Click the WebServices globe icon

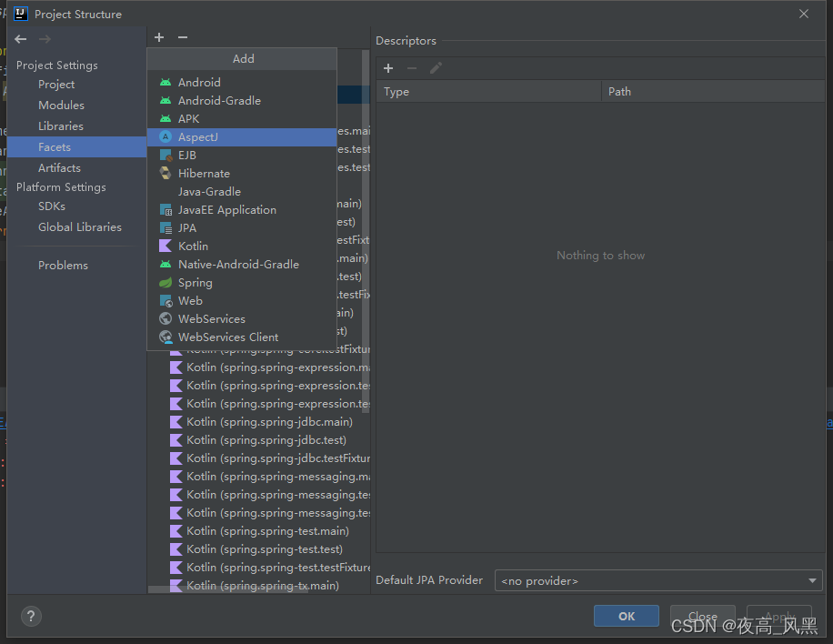[x=166, y=318]
